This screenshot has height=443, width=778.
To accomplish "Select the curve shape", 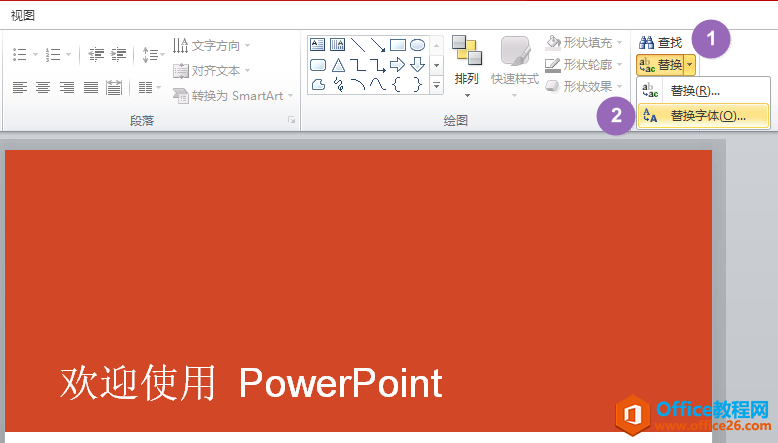I will [378, 85].
